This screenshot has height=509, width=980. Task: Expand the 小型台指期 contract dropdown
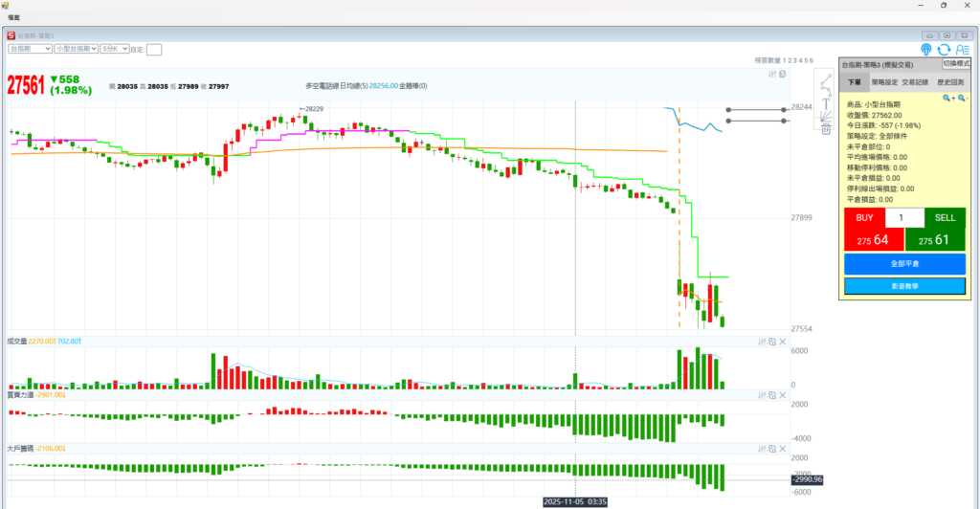[x=76, y=49]
